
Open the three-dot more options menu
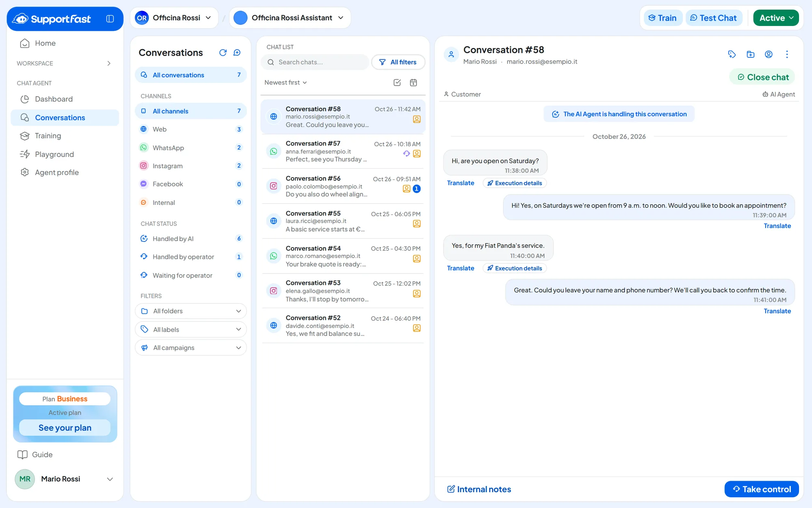click(x=787, y=54)
